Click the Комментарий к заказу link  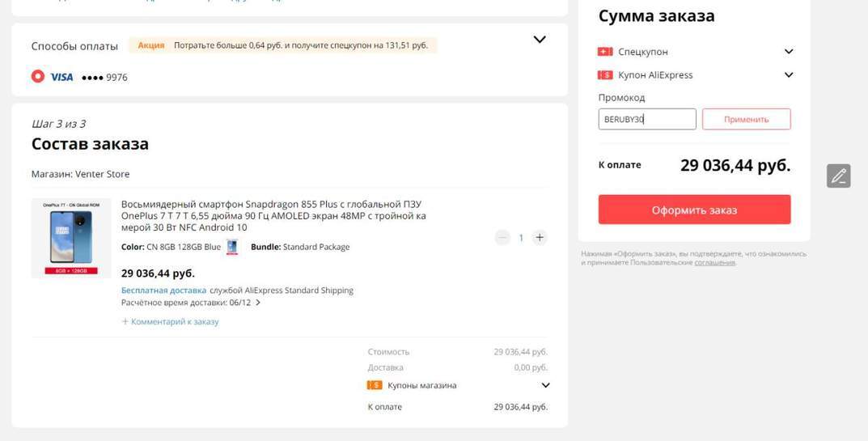tap(171, 321)
